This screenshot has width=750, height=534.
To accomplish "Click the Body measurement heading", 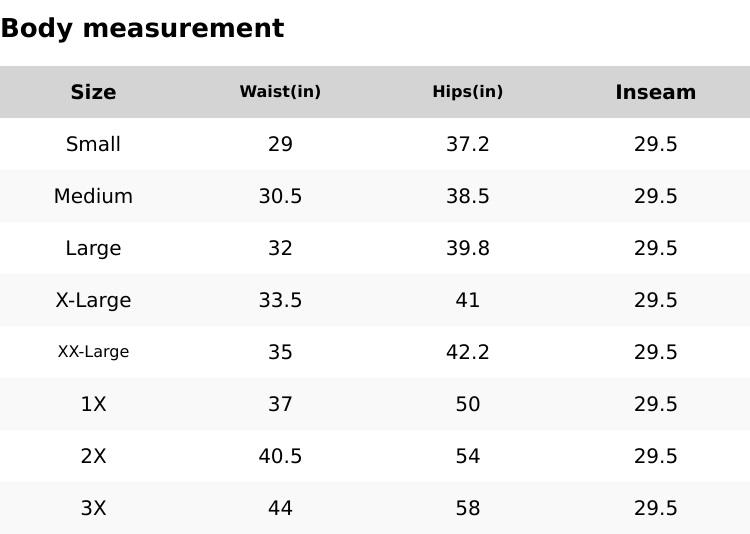I will point(142,28).
